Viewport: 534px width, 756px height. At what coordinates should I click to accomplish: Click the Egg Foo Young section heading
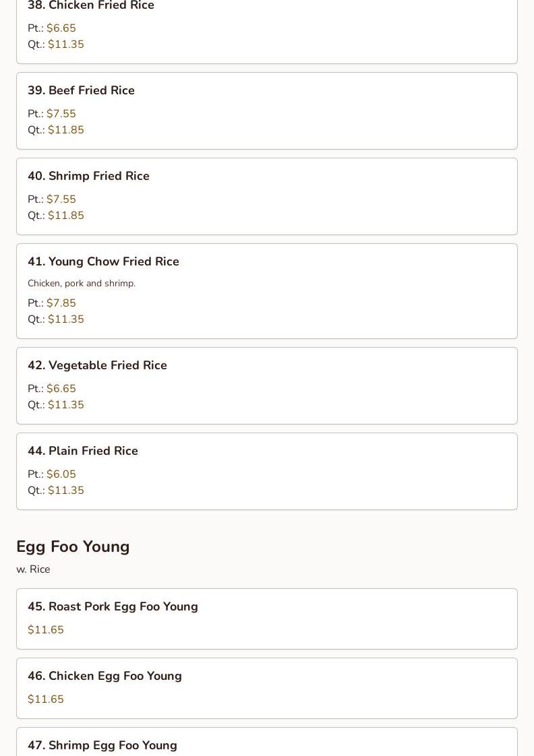[x=73, y=546]
